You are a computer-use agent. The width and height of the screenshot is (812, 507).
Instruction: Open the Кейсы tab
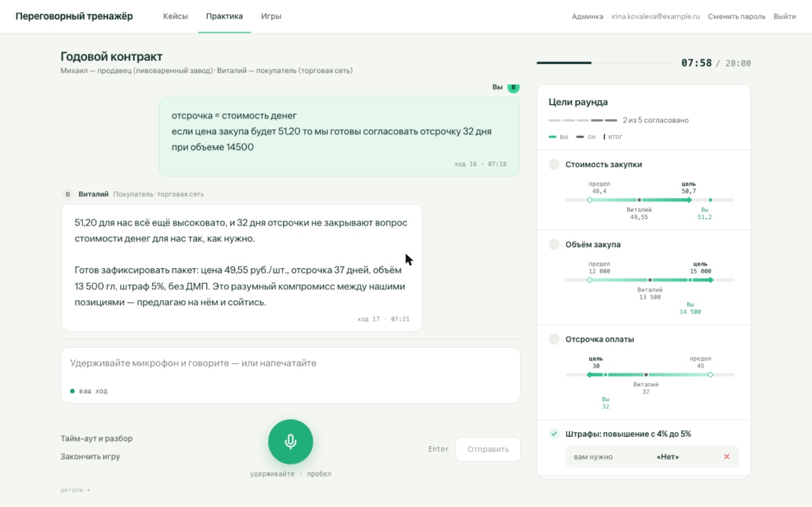(175, 16)
